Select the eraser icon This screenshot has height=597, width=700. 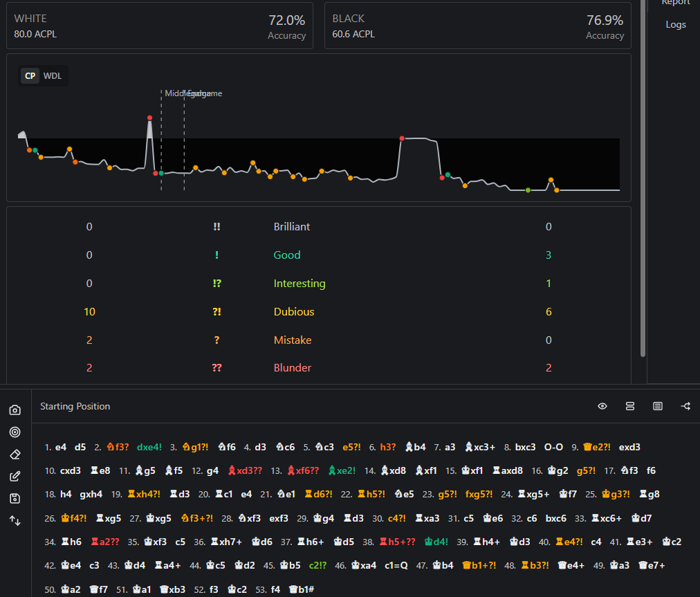tap(15, 454)
